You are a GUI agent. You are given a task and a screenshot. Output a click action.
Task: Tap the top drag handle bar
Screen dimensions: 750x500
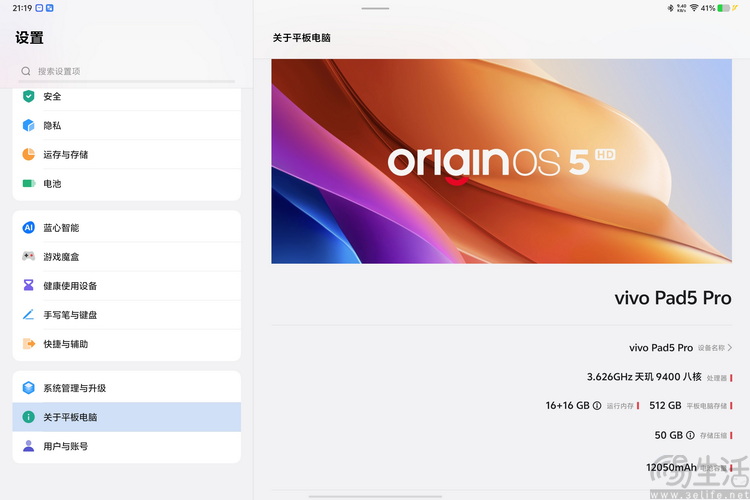click(x=375, y=8)
